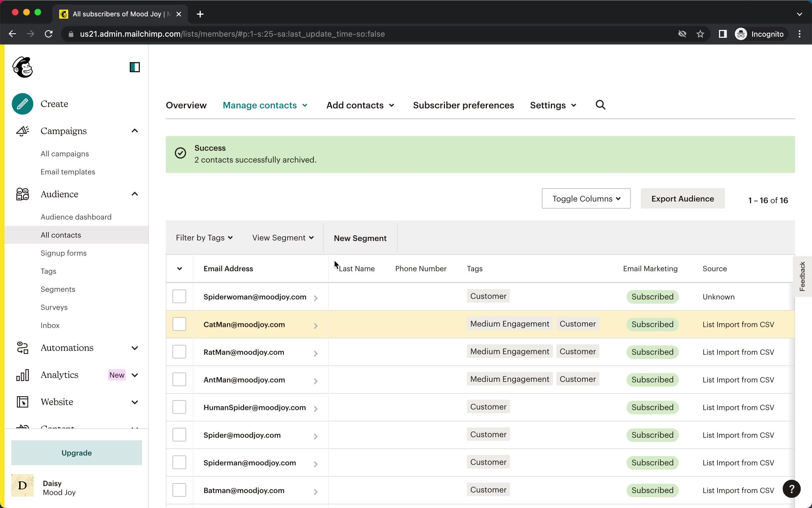
Task: Open the contact search magnifier
Action: [x=600, y=105]
